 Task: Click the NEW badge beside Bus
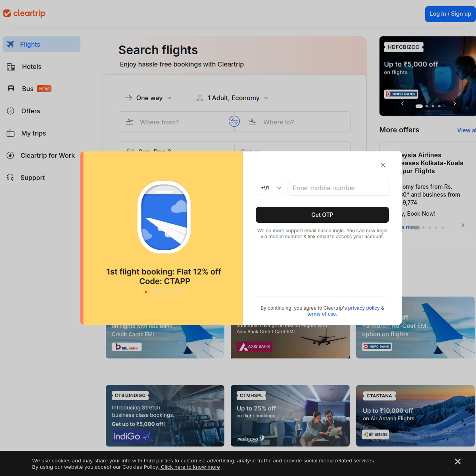[x=44, y=89]
